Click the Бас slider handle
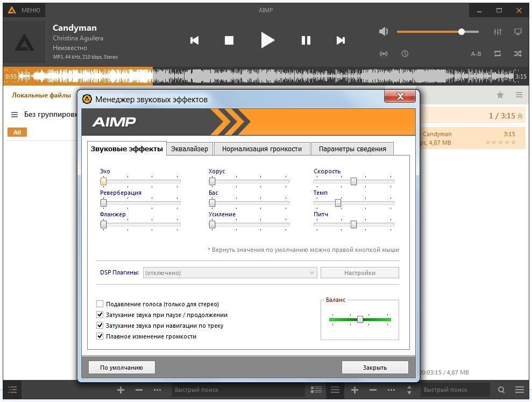This screenshot has width=532, height=402. tap(212, 203)
